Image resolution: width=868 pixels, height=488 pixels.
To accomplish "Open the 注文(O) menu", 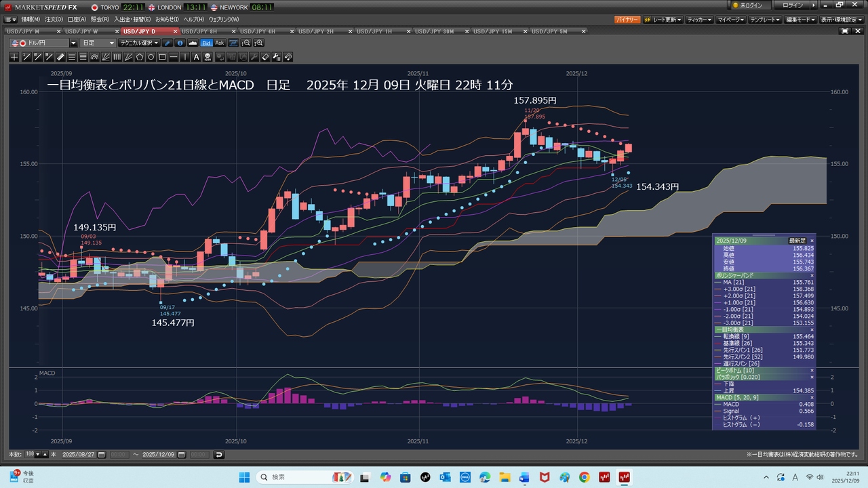I will 54,20.
